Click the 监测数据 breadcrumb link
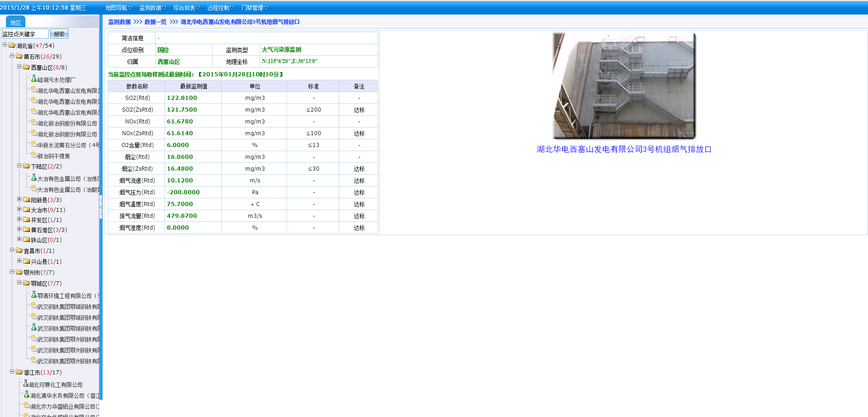 tap(119, 22)
